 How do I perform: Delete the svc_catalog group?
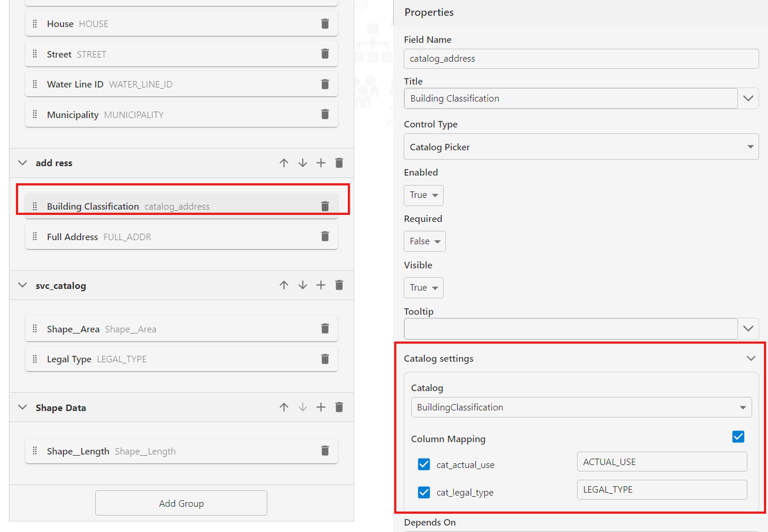339,285
